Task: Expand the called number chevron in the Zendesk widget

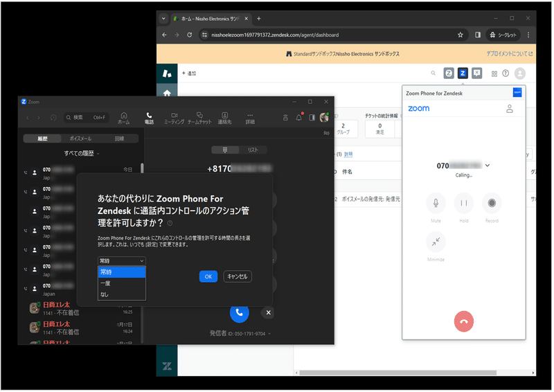Action: [x=488, y=166]
